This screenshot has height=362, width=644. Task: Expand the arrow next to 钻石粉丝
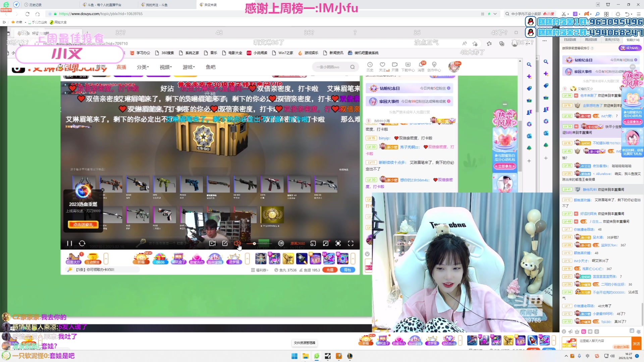tap(460, 341)
